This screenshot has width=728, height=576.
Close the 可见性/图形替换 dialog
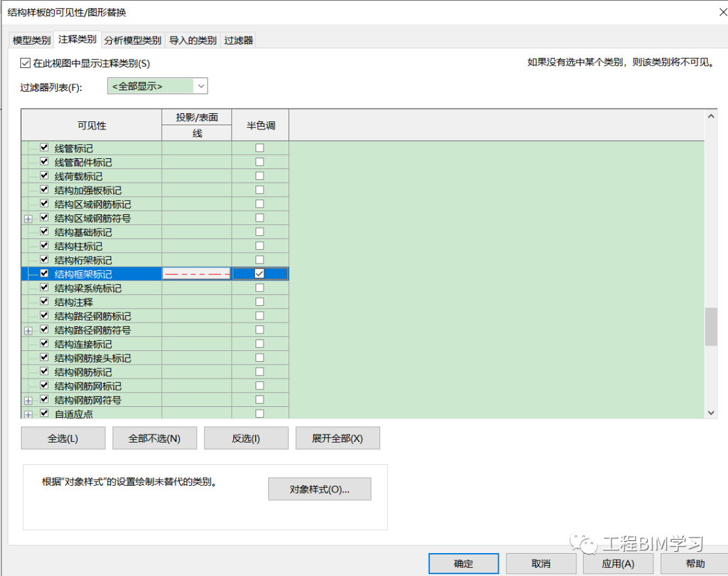[723, 12]
